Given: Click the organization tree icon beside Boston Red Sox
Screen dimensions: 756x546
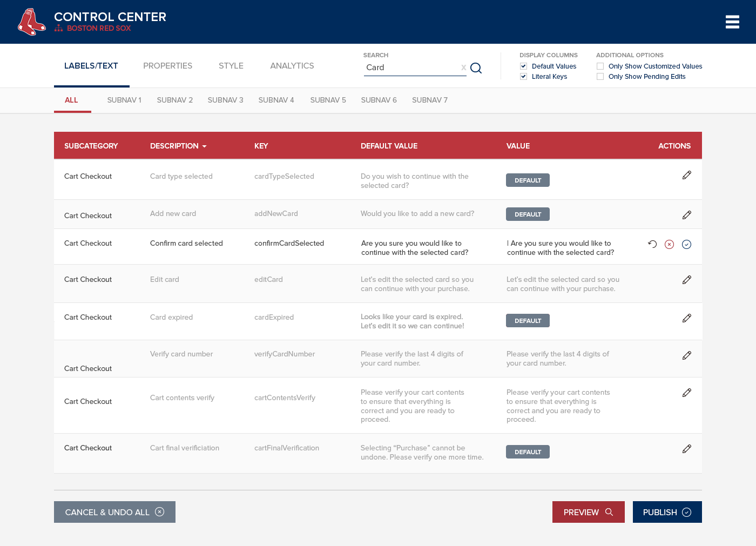Looking at the screenshot, I should point(59,28).
